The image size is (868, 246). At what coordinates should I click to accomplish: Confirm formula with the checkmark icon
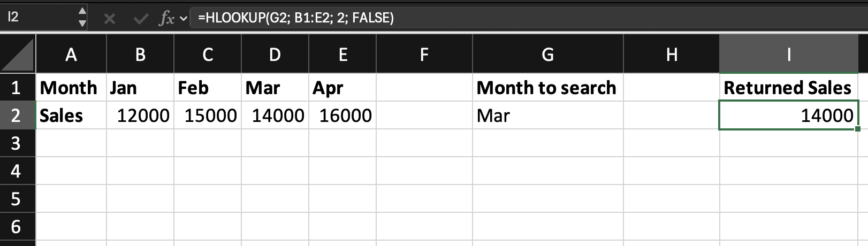[141, 19]
